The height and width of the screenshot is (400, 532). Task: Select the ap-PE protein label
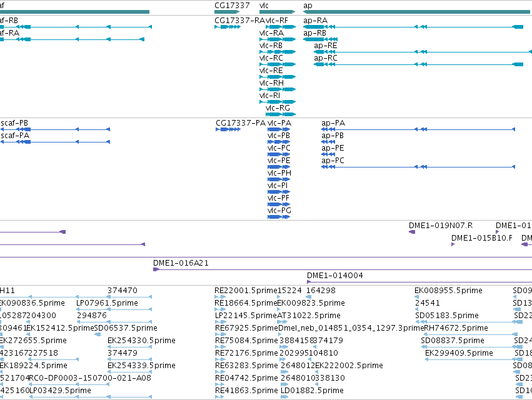pyautogui.click(x=333, y=148)
